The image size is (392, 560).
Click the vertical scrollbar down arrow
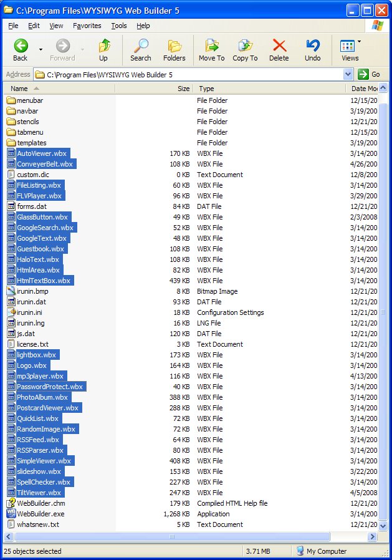click(383, 526)
